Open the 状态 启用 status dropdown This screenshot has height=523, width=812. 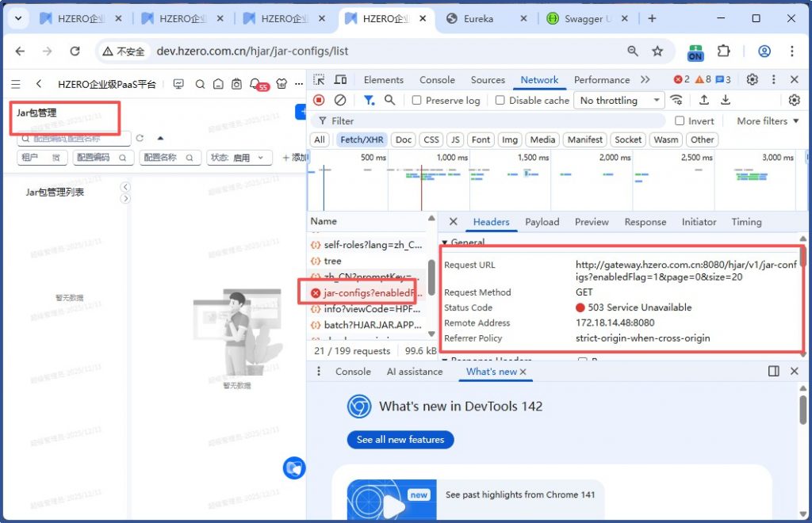point(239,158)
